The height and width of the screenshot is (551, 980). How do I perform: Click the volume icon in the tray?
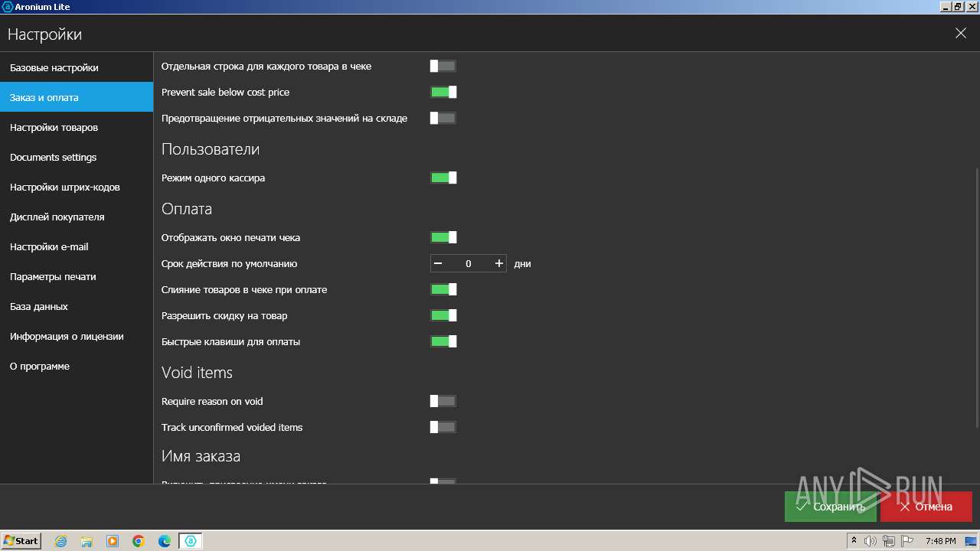pos(871,541)
